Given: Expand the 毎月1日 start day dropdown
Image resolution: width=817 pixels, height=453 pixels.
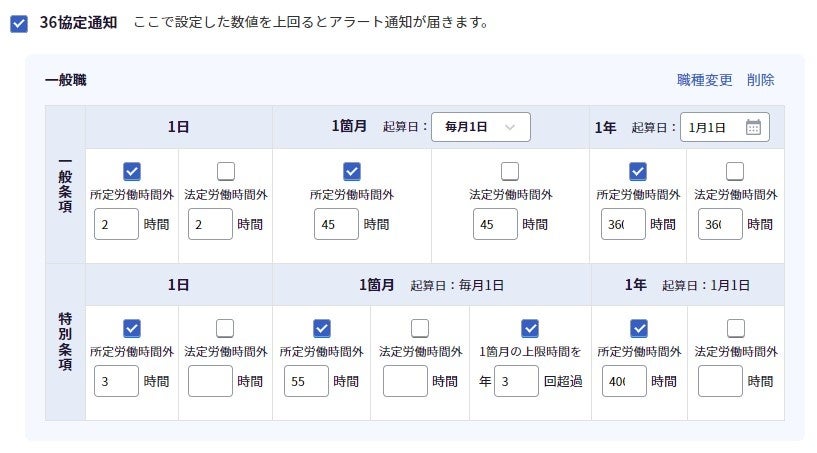Looking at the screenshot, I should point(480,127).
